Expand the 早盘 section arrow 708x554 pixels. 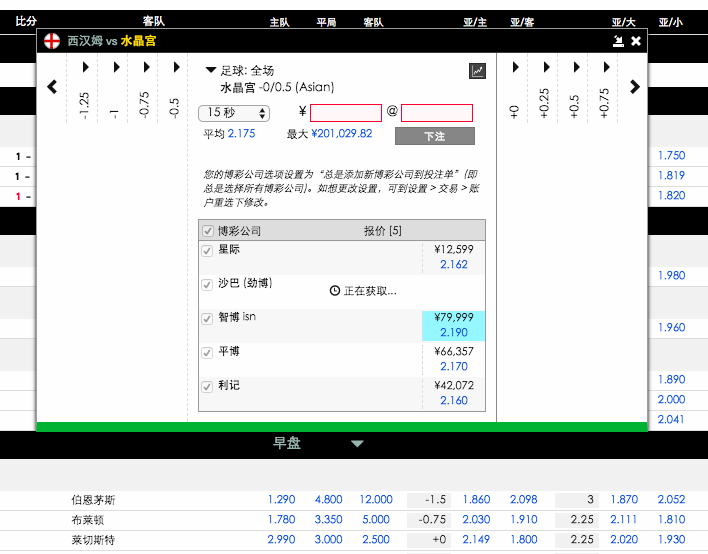point(357,444)
